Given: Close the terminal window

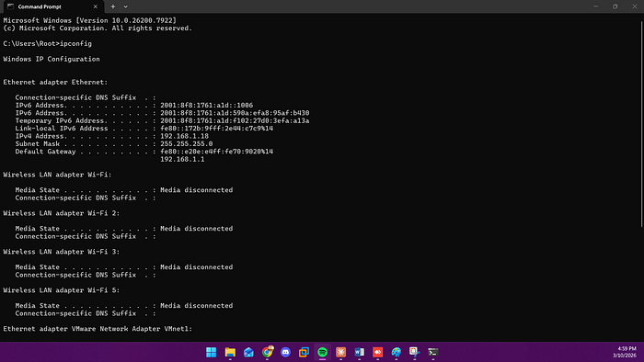Looking at the screenshot, I should tap(634, 6).
